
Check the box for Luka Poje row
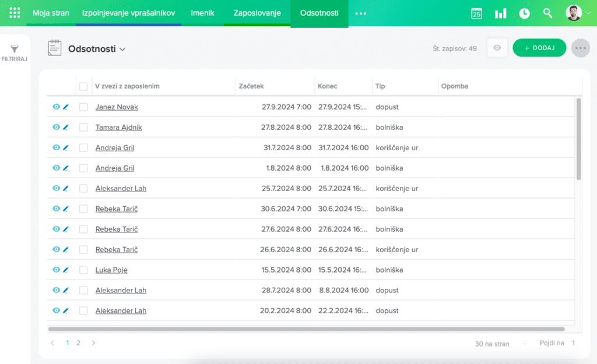click(x=83, y=270)
